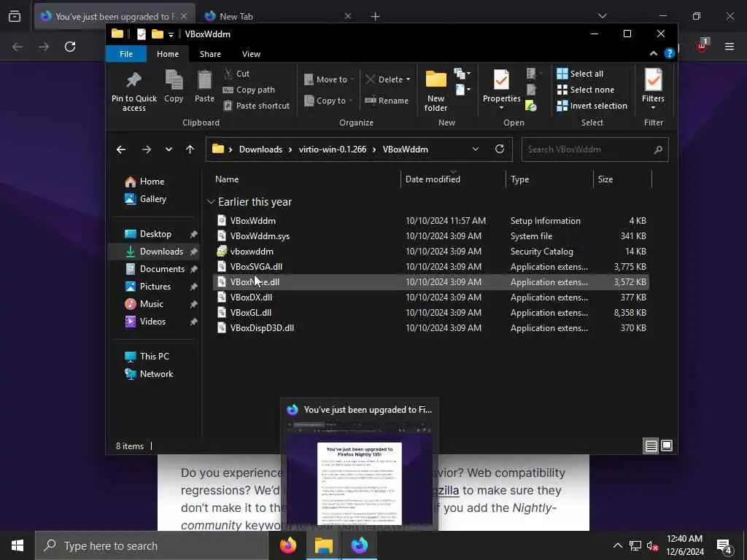Viewport: 747px width, 560px height.
Task: Reload the page in Firefox toolbar
Action: pos(70,47)
